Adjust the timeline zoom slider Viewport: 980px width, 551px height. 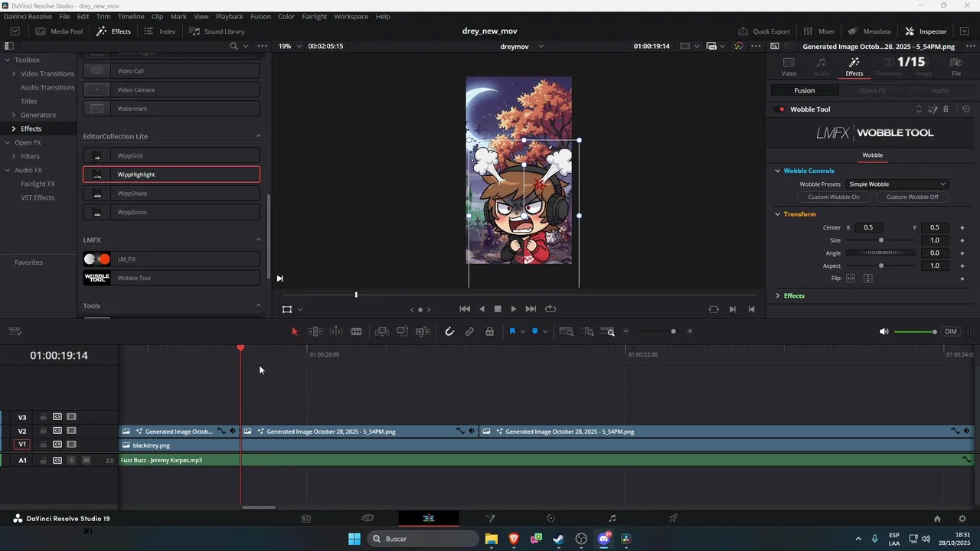(x=658, y=331)
